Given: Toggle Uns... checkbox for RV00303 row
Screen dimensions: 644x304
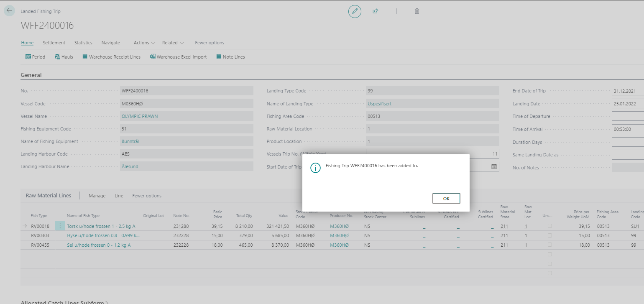Looking at the screenshot, I should pos(549,235).
